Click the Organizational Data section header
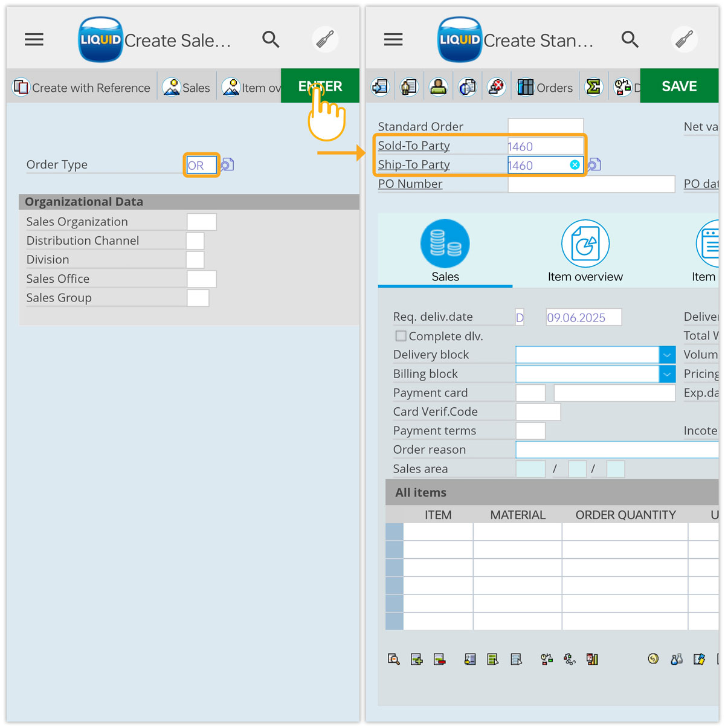Screen dimensions: 725x728 pos(189,202)
